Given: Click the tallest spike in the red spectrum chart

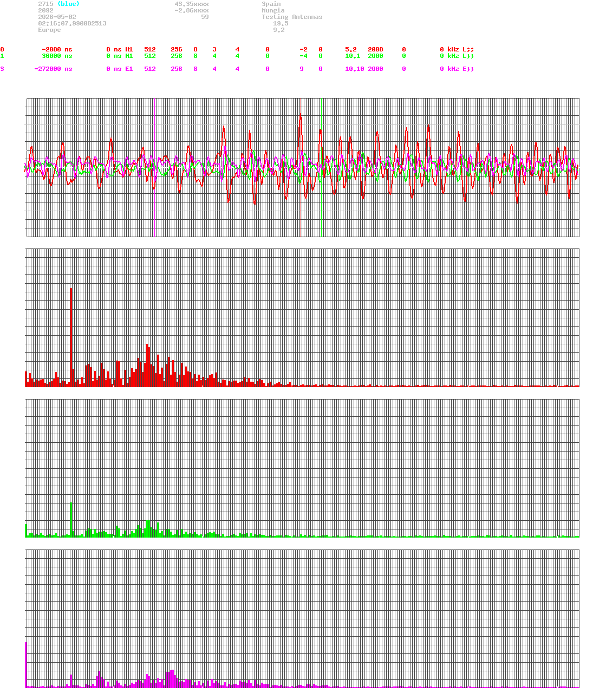Looking at the screenshot, I should tap(71, 337).
